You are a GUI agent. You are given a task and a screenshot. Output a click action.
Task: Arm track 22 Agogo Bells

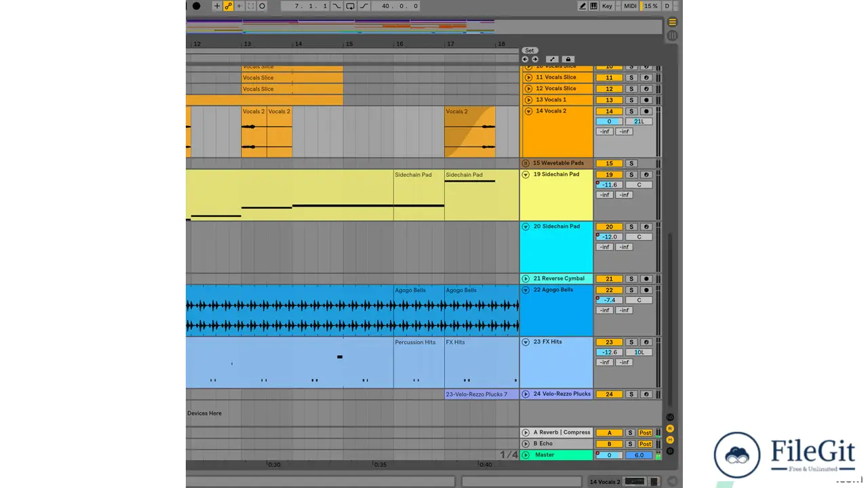(646, 290)
